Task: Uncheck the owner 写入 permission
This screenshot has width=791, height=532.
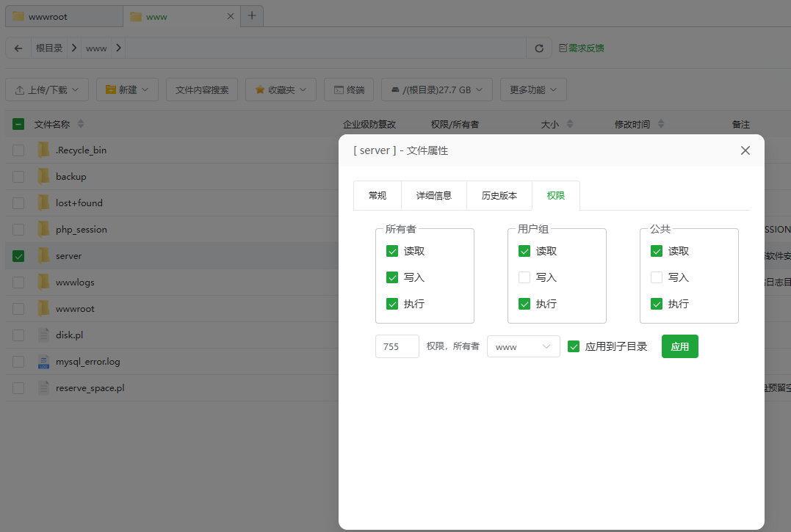Action: (392, 277)
